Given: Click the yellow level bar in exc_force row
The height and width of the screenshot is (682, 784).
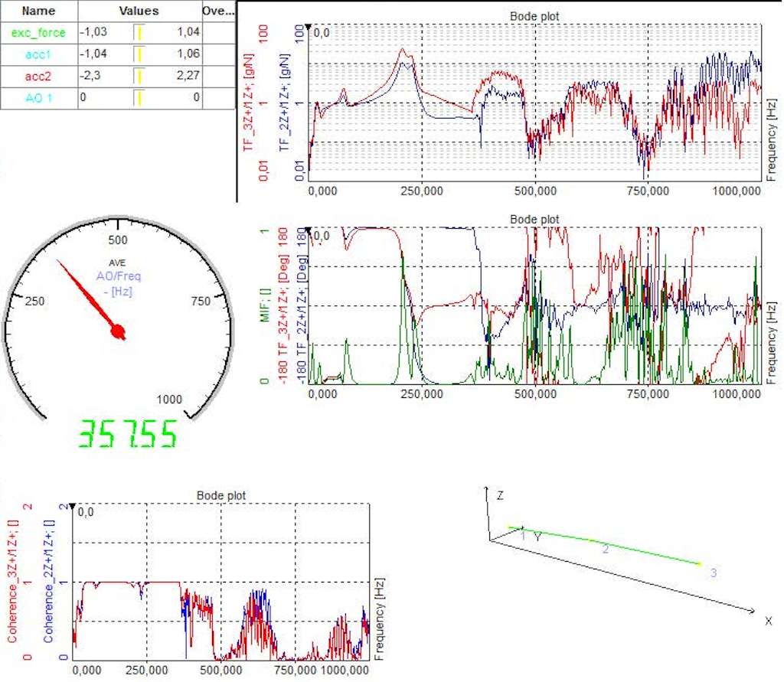Looking at the screenshot, I should 139,32.
